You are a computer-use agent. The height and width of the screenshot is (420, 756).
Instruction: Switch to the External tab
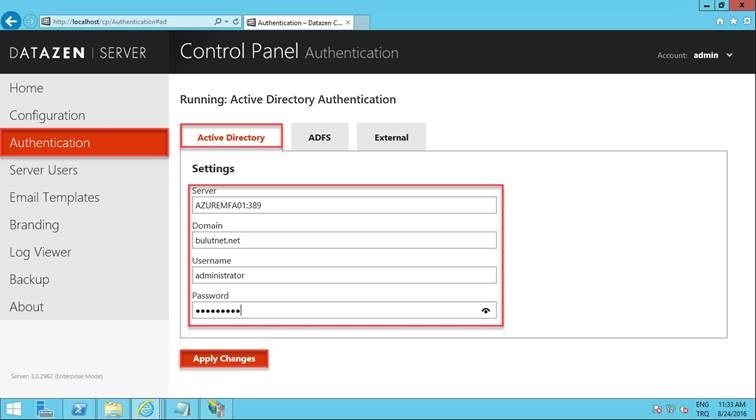392,137
